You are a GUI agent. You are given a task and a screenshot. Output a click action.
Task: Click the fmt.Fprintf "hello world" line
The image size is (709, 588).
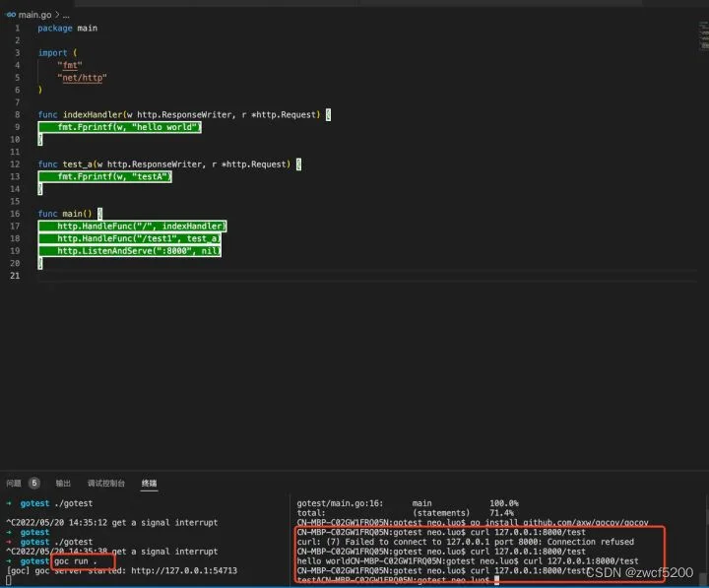(x=120, y=127)
